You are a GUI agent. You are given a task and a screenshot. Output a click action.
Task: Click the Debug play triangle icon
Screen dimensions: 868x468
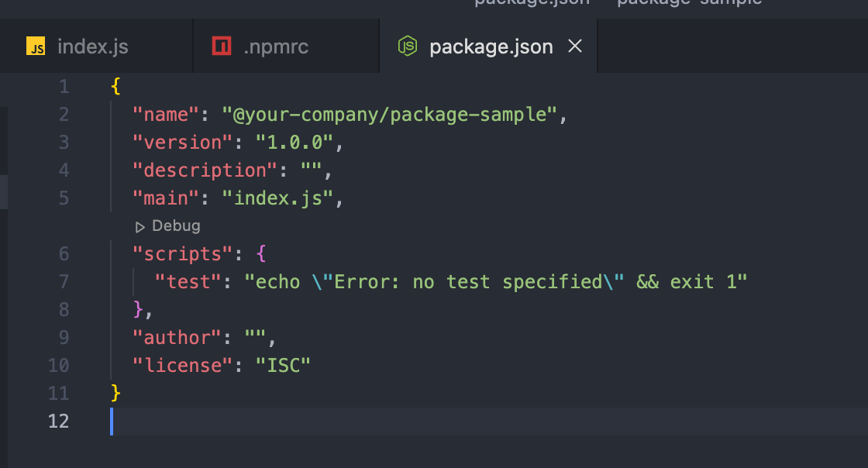140,226
